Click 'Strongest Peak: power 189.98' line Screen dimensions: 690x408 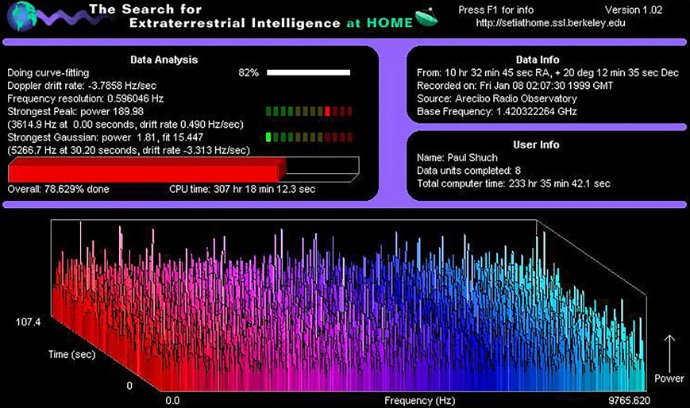pyautogui.click(x=75, y=111)
